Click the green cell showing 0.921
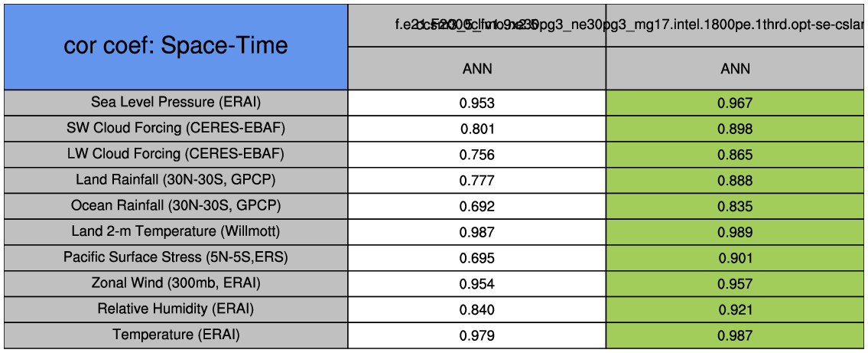 click(735, 309)
